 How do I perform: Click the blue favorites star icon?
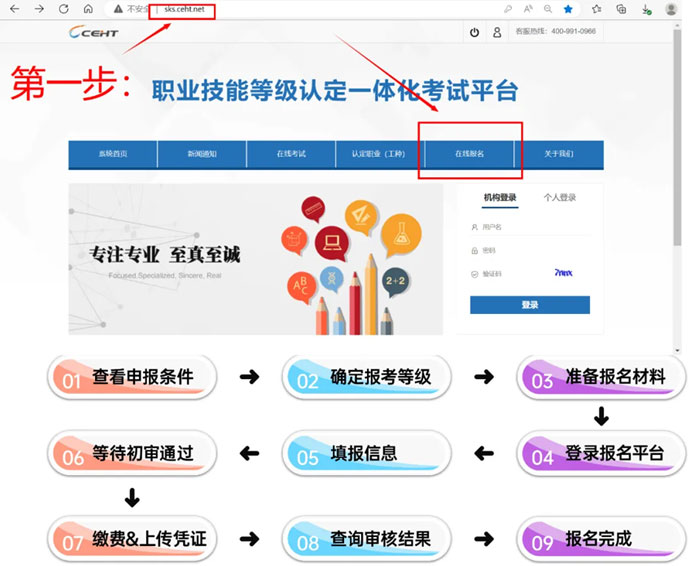568,9
